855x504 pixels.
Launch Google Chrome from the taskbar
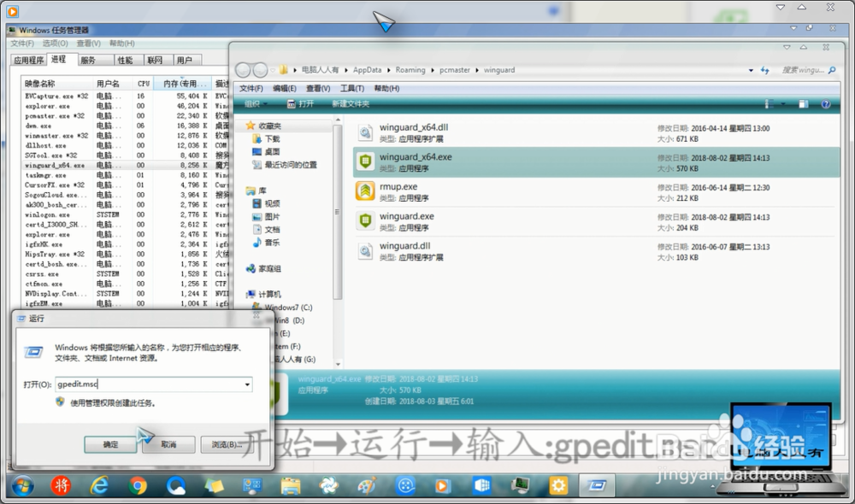coord(138,485)
